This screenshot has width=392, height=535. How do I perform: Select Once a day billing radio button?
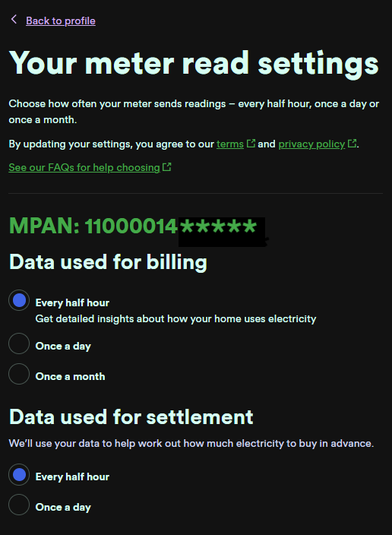[x=19, y=343]
